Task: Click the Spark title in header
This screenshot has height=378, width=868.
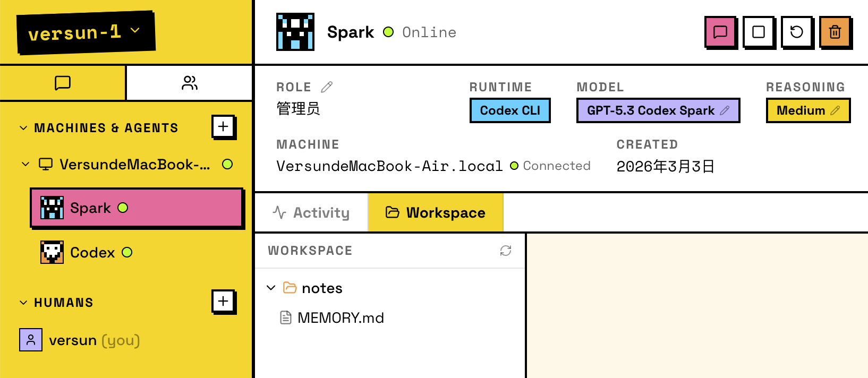Action: [351, 32]
